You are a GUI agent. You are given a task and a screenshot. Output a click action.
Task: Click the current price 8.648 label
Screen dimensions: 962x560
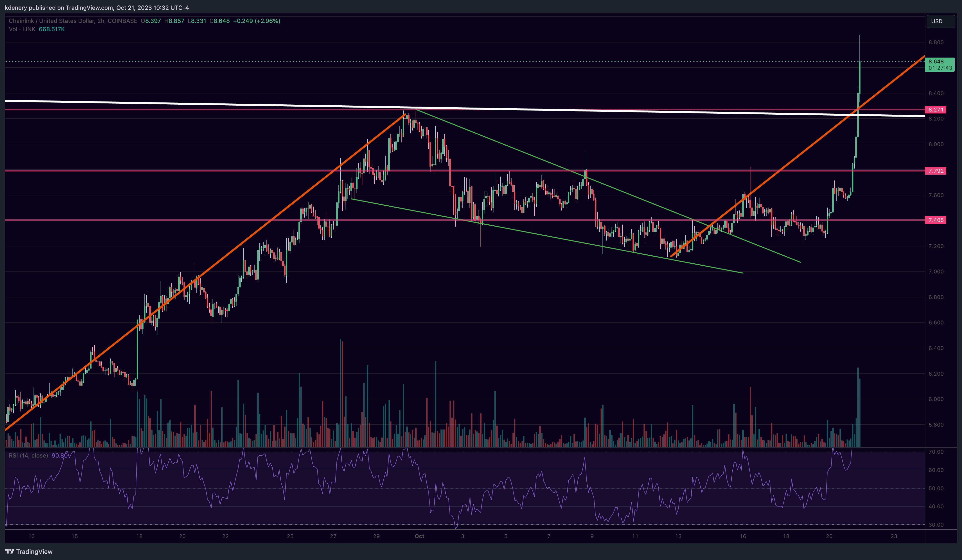click(x=936, y=61)
